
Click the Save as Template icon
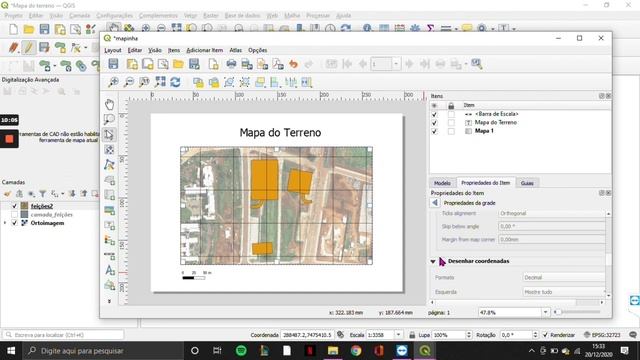[194, 64]
